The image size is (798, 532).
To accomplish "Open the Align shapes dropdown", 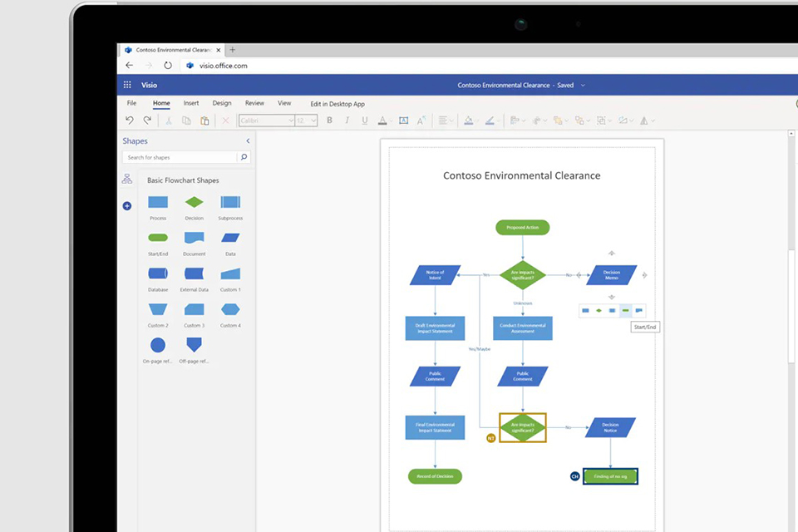I will click(518, 121).
